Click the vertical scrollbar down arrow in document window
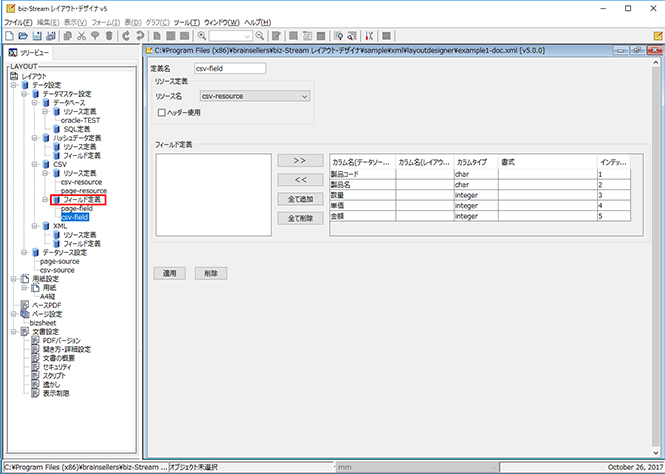Screen dimensions: 665x474 coord(656,453)
